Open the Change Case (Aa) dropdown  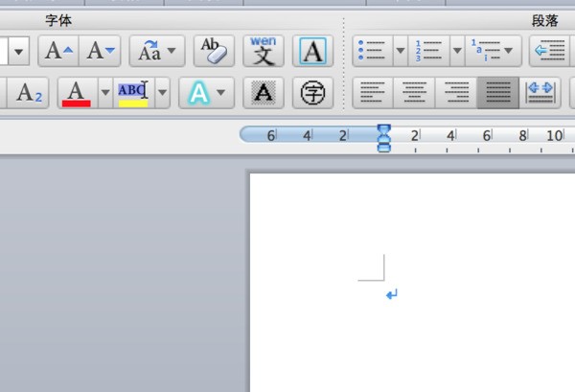coord(157,51)
